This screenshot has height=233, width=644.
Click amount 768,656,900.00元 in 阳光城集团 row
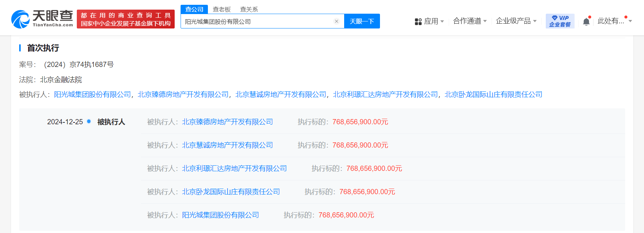(346, 215)
